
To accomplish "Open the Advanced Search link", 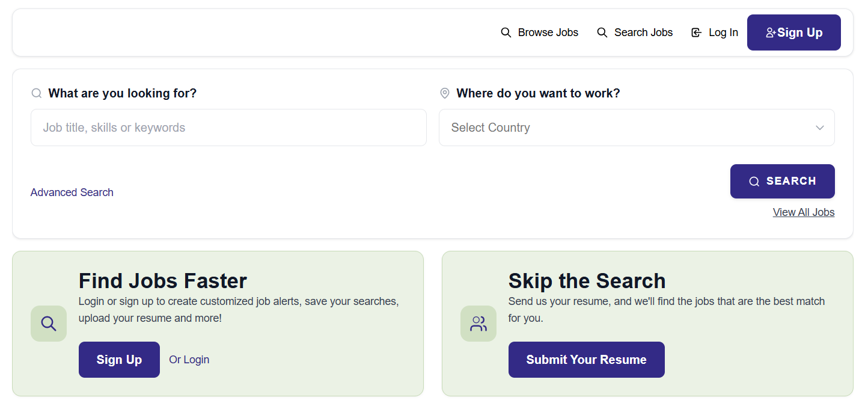I will click(x=72, y=192).
